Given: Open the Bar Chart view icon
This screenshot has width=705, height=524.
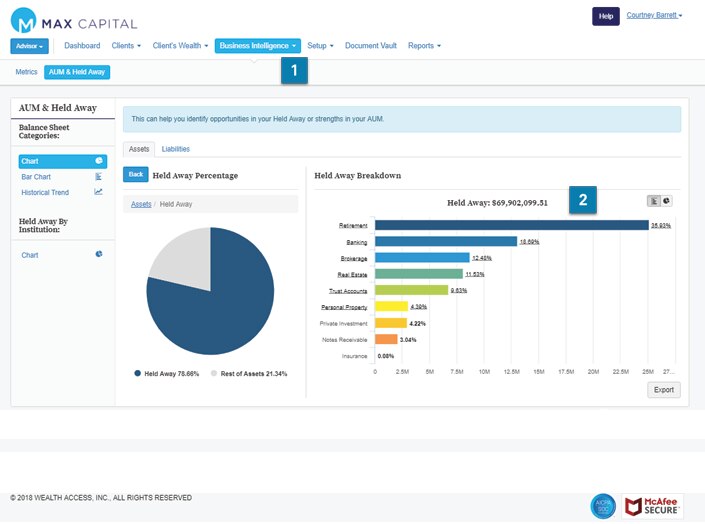Looking at the screenshot, I should (98, 176).
